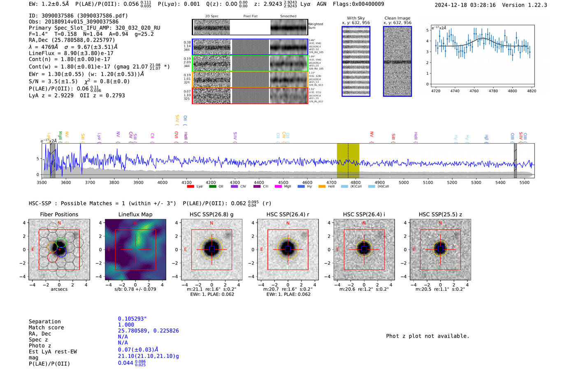576x392 pixels.
Task: Click the CIV purple legend swatch
Action: tap(235, 186)
